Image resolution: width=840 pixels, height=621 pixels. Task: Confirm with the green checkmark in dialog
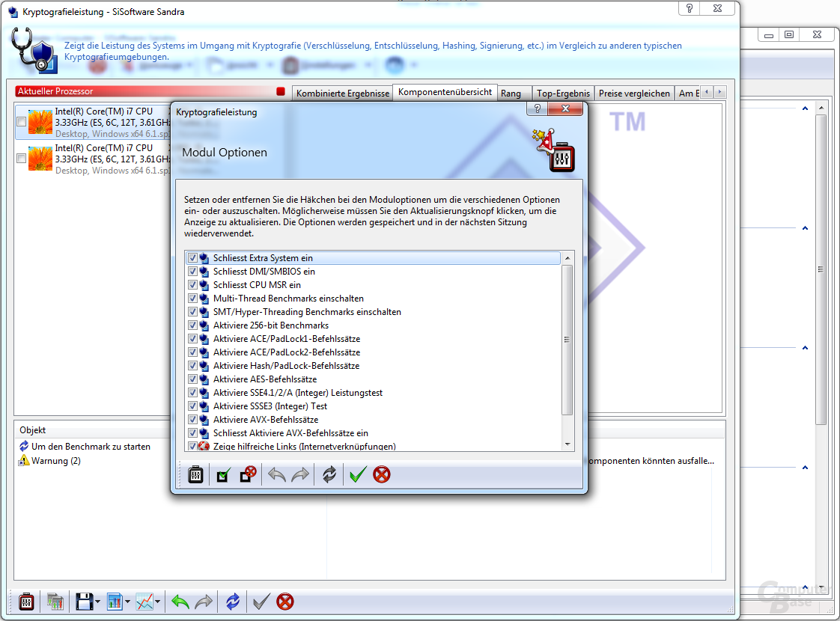coord(358,474)
